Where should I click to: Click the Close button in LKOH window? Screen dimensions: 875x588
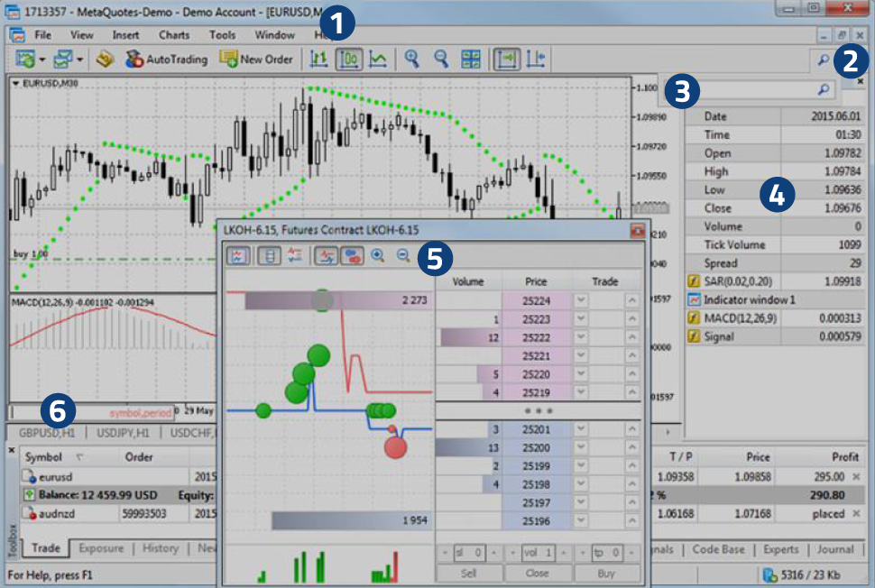pyautogui.click(x=538, y=573)
